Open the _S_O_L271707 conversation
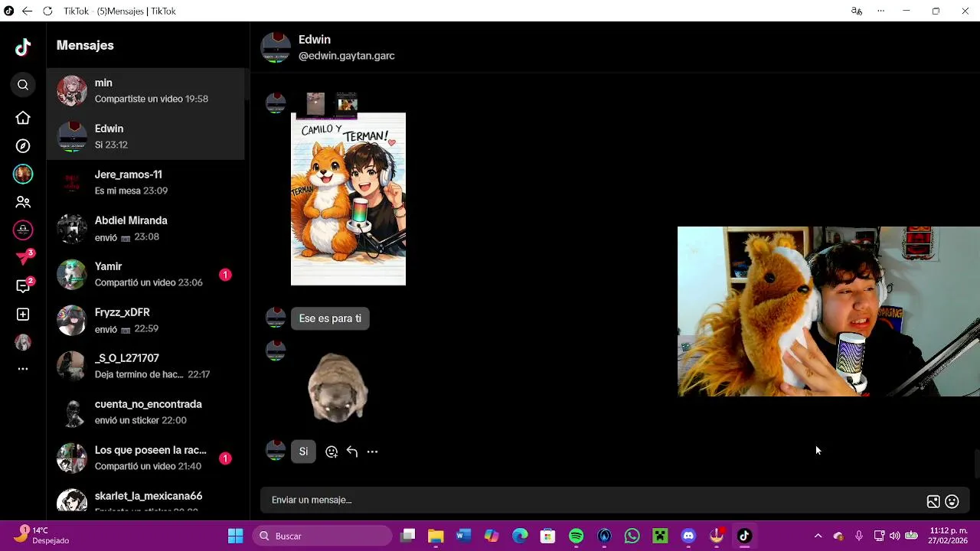This screenshot has height=551, width=980. click(145, 366)
